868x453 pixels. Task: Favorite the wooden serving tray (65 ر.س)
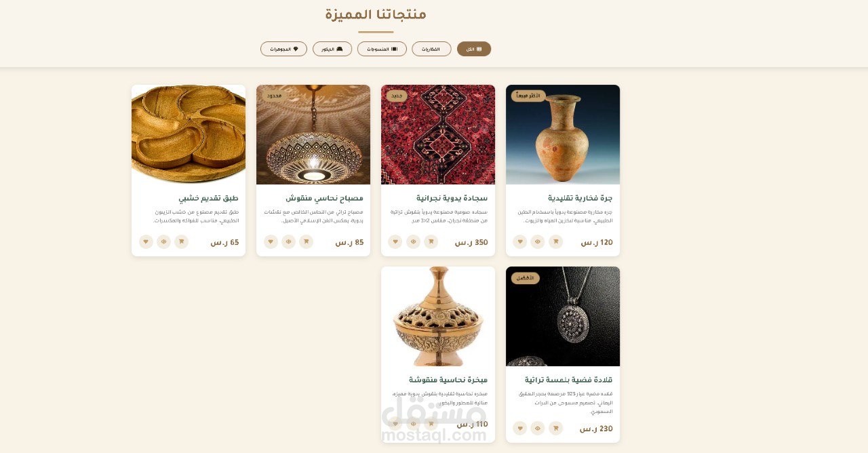146,241
